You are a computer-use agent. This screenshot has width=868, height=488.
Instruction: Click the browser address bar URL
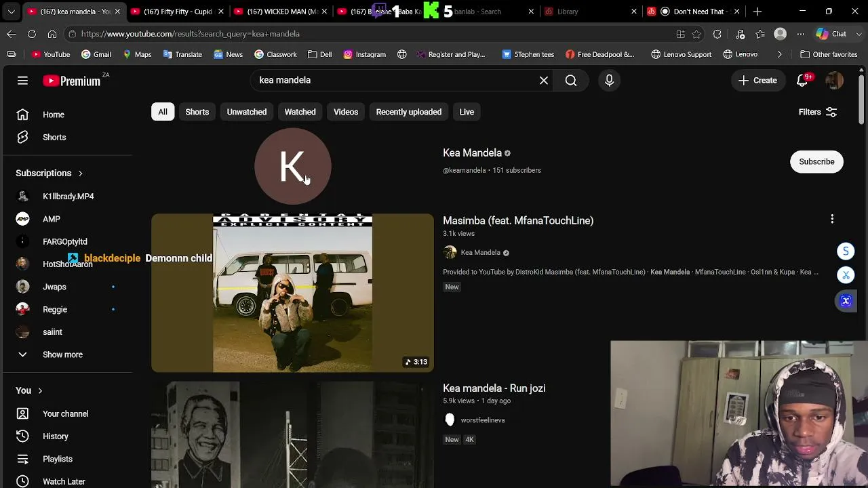click(x=191, y=34)
